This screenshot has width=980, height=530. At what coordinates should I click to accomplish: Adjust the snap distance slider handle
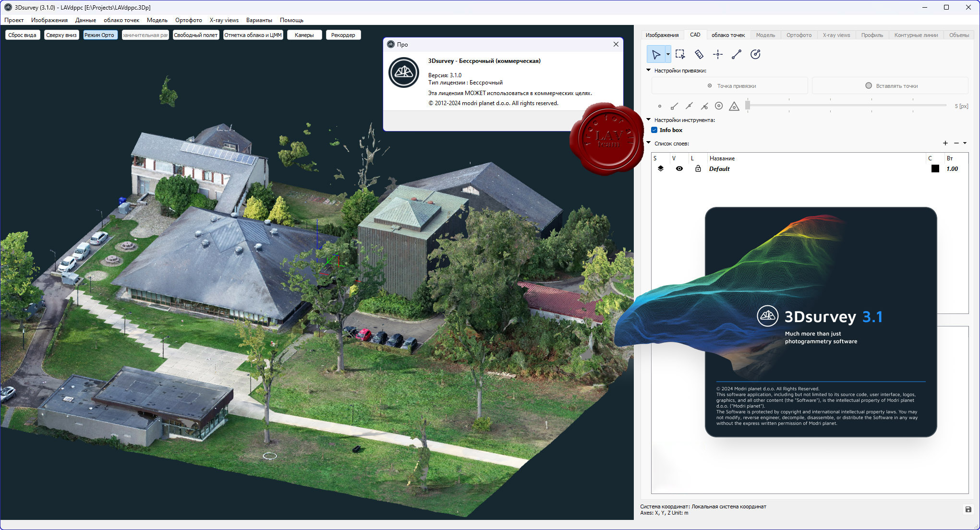(748, 106)
